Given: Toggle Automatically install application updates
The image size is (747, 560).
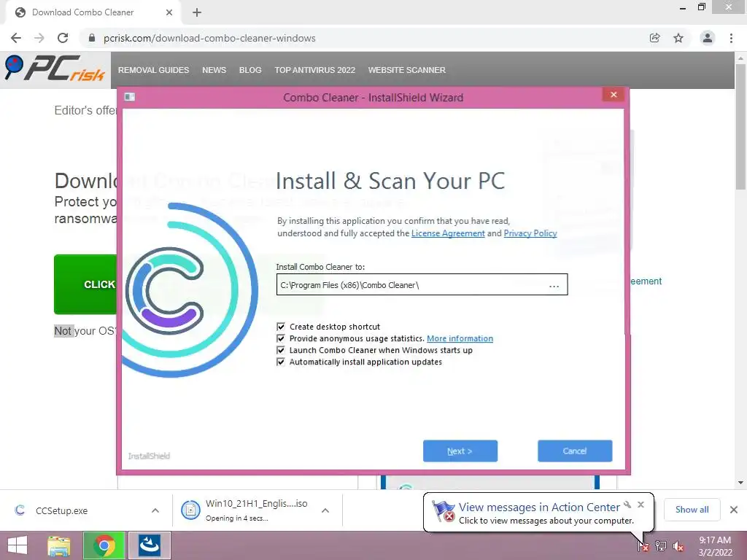Looking at the screenshot, I should click(x=281, y=362).
